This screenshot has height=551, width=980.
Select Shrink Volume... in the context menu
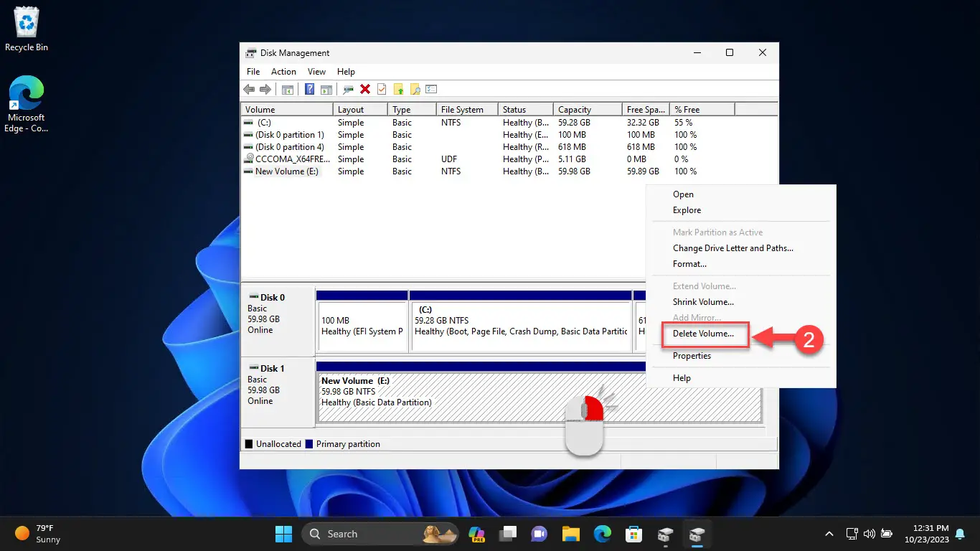[741, 302]
